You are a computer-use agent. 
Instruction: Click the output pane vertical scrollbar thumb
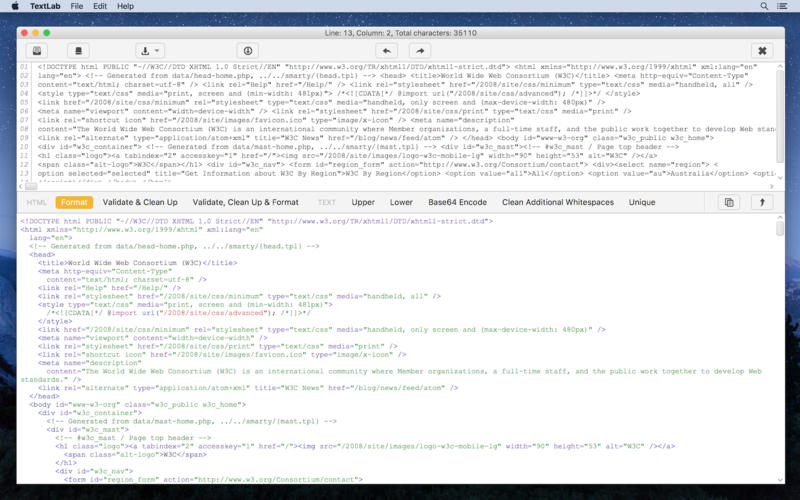tap(780, 228)
